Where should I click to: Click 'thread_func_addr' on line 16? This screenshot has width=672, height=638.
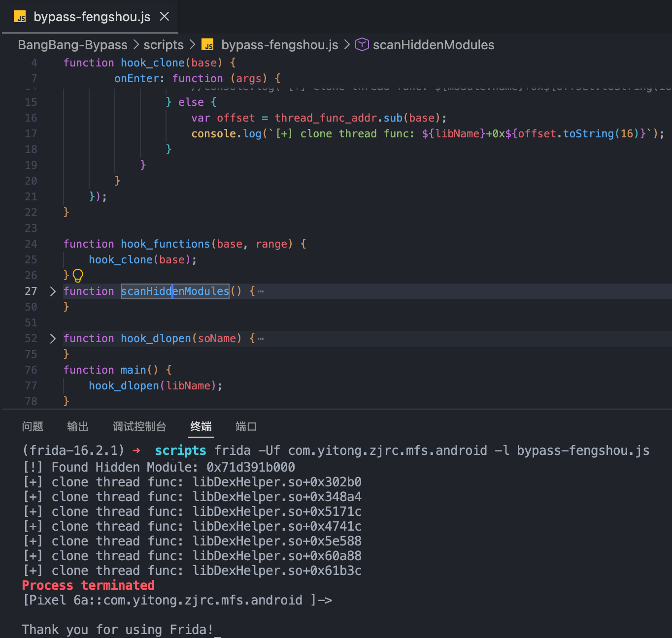click(x=326, y=118)
